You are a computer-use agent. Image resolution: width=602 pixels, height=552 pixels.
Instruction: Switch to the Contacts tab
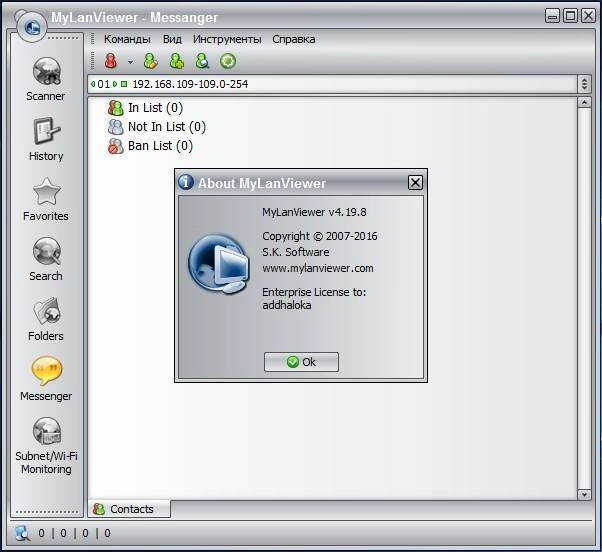(129, 509)
